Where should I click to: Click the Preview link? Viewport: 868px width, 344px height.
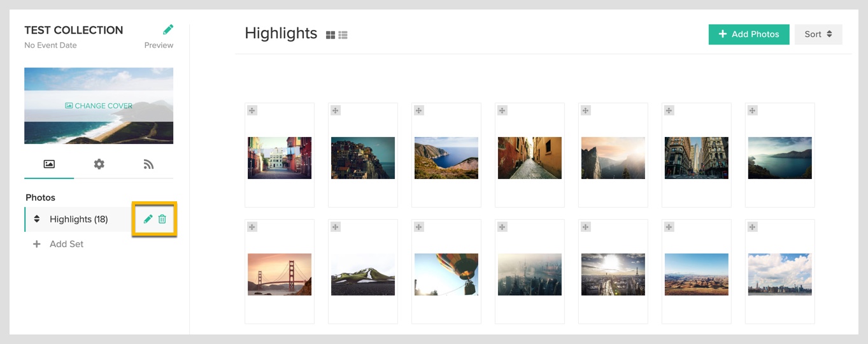[x=159, y=45]
